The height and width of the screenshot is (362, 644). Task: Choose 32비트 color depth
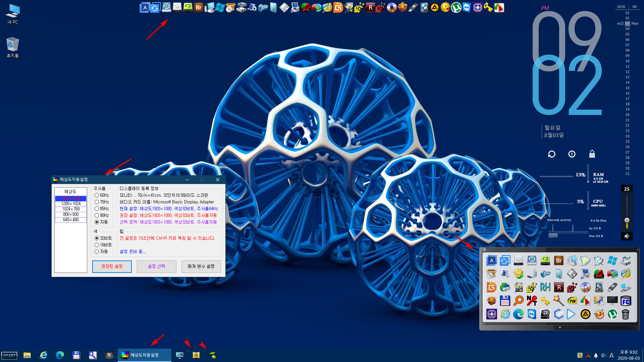pyautogui.click(x=103, y=238)
